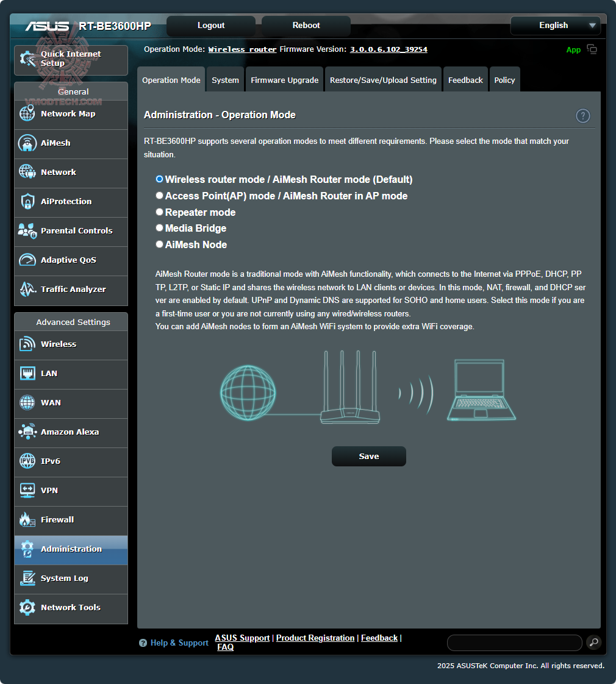The width and height of the screenshot is (616, 684).
Task: Open the AiMesh sidebar icon
Action: tap(27, 143)
